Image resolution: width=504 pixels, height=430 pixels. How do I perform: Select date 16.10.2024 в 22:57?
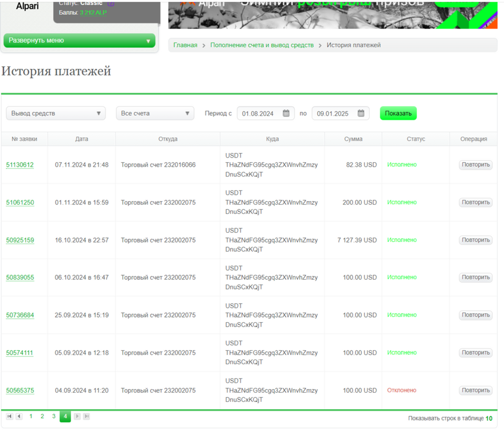pyautogui.click(x=81, y=240)
